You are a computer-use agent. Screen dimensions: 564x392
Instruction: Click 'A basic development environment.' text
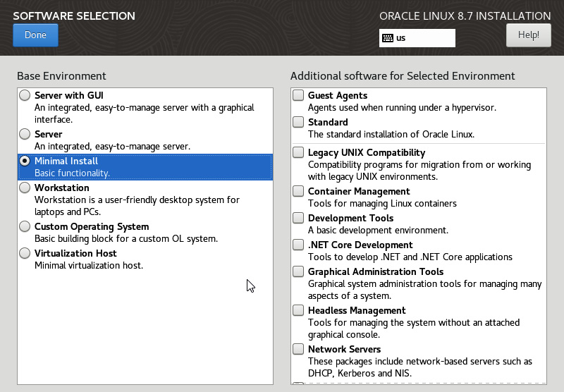coord(379,230)
